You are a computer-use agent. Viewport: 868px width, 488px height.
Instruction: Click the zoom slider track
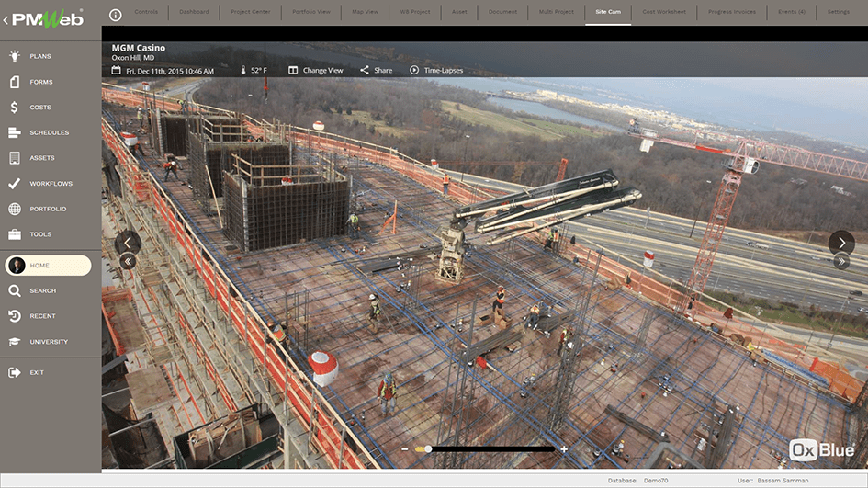coord(485,449)
